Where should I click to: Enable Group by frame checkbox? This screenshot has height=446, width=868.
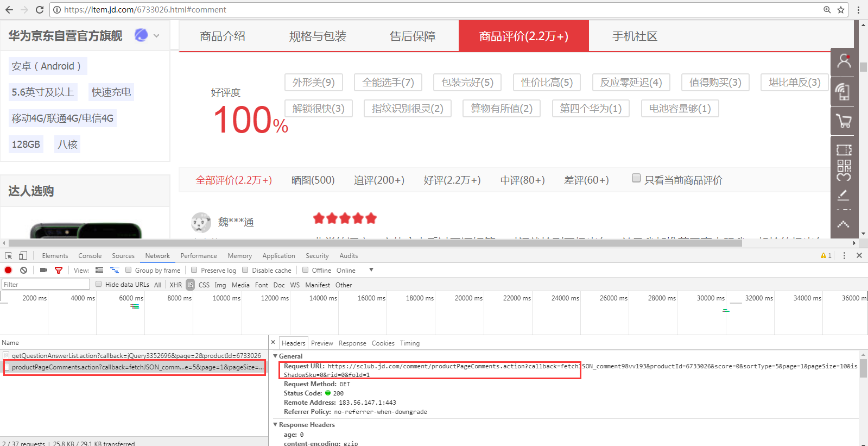129,270
